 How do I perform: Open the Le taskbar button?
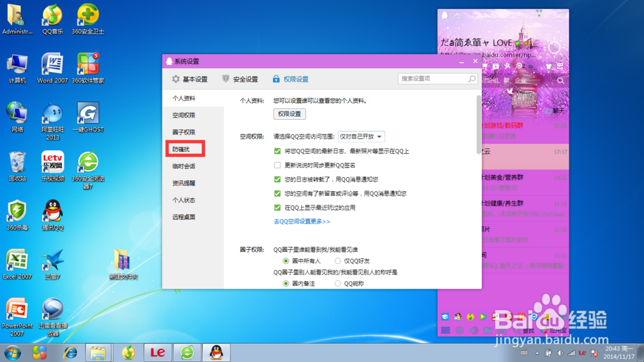pos(158,352)
